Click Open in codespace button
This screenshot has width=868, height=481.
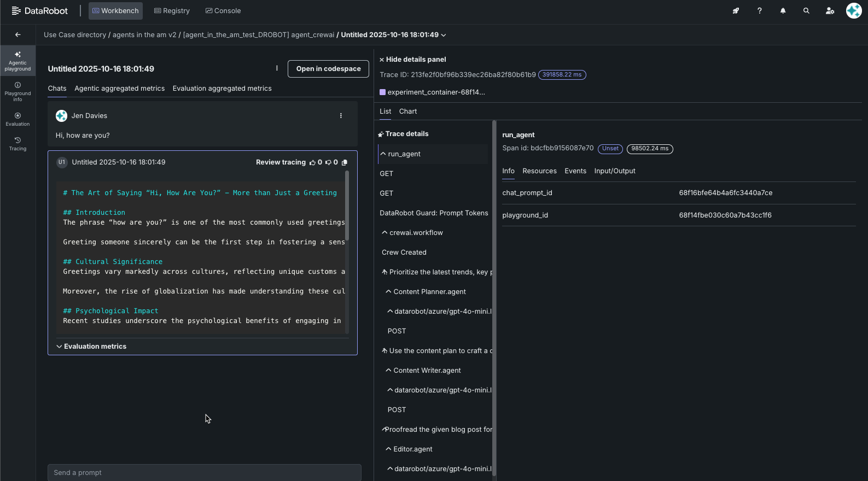(328, 69)
